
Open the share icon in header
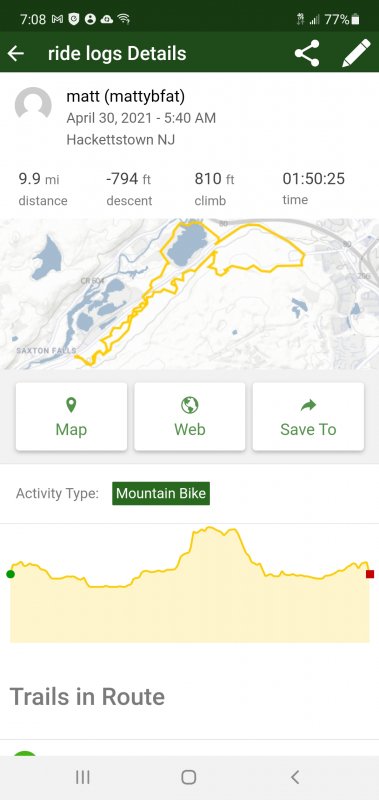[307, 53]
